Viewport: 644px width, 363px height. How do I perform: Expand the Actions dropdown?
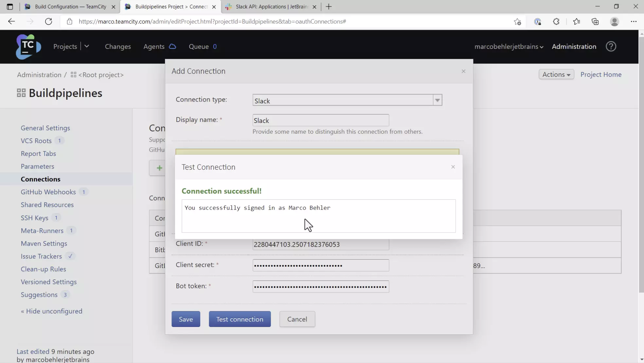click(556, 74)
